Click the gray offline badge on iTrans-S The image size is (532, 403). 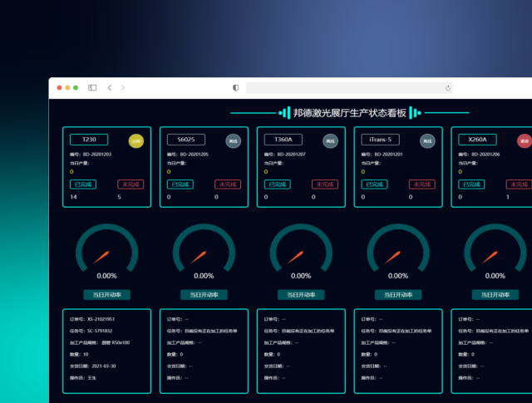(427, 141)
